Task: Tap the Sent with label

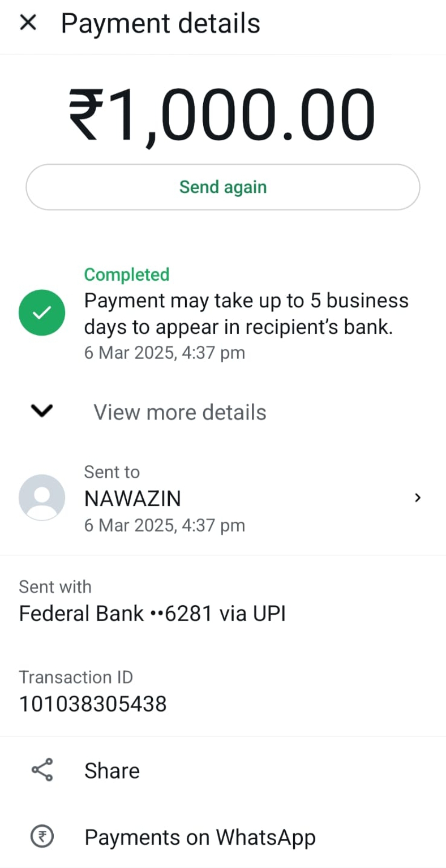Action: pyautogui.click(x=55, y=587)
